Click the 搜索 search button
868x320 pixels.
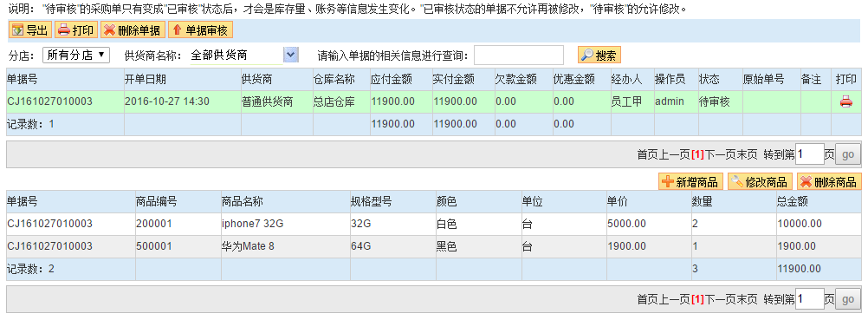[599, 56]
